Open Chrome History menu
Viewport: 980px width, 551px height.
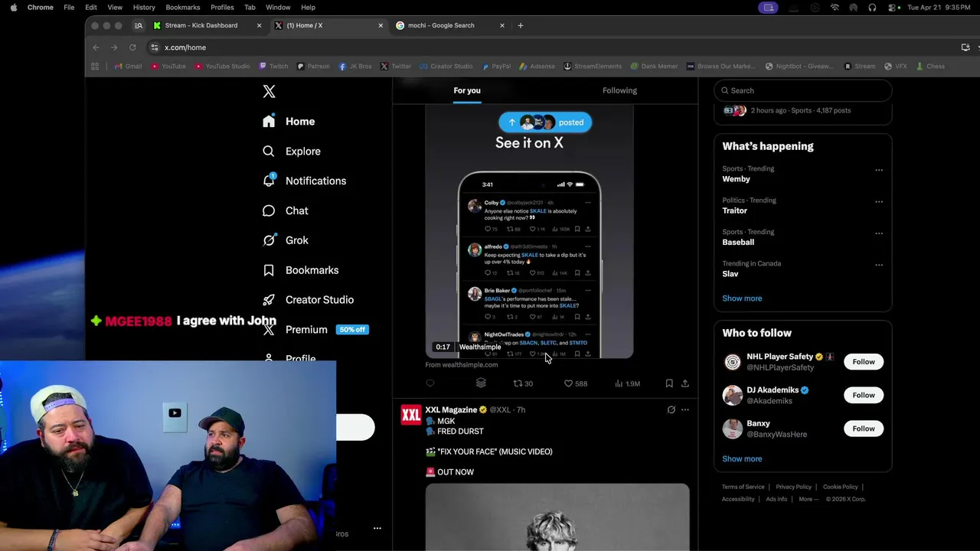144,8
